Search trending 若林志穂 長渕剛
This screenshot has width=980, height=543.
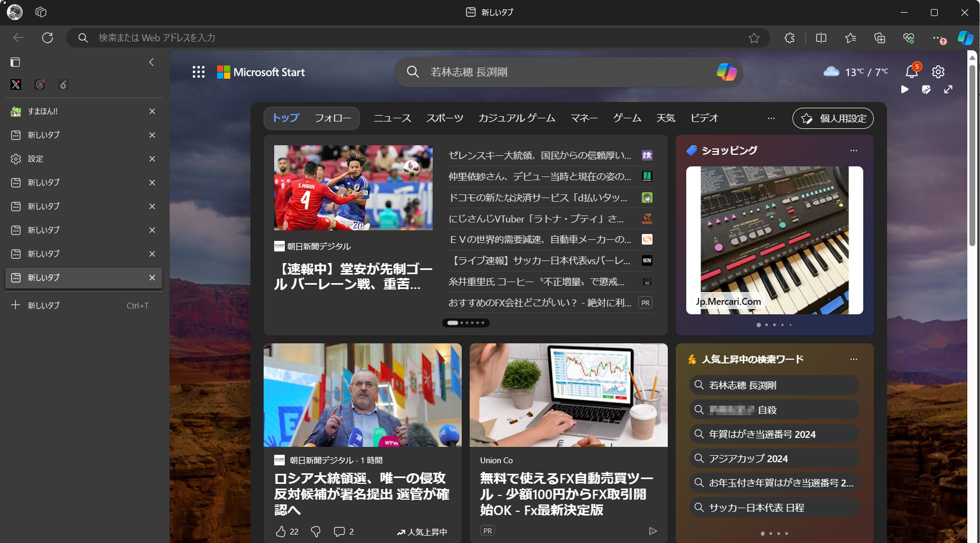click(x=774, y=385)
